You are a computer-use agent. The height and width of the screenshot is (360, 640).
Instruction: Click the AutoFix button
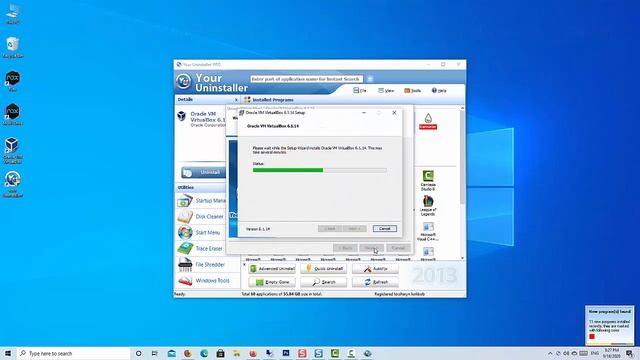(375, 269)
